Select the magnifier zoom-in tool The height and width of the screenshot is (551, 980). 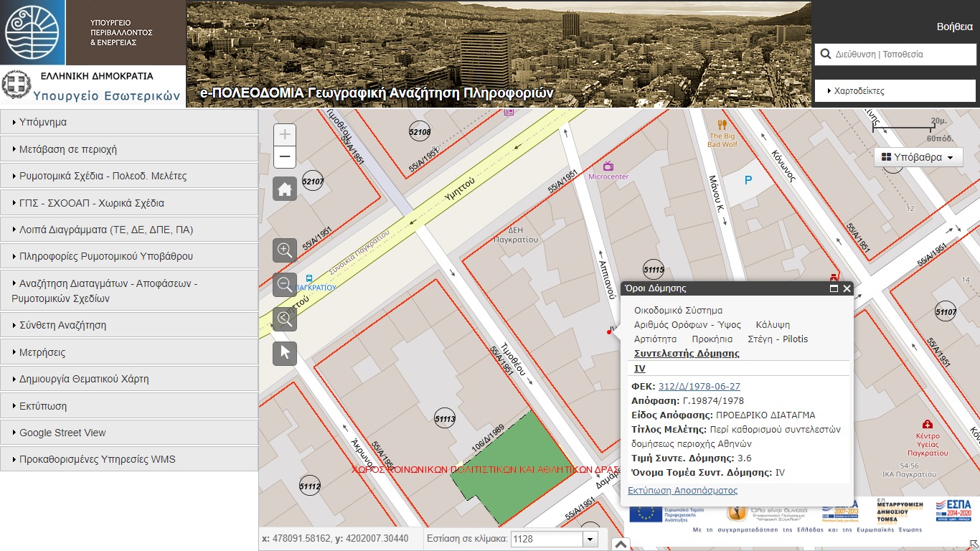click(x=285, y=250)
